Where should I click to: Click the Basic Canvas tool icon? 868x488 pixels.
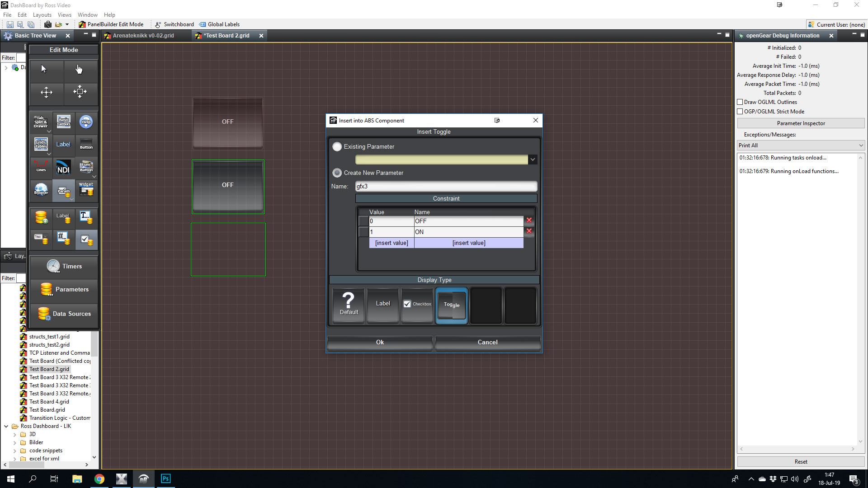[64, 122]
